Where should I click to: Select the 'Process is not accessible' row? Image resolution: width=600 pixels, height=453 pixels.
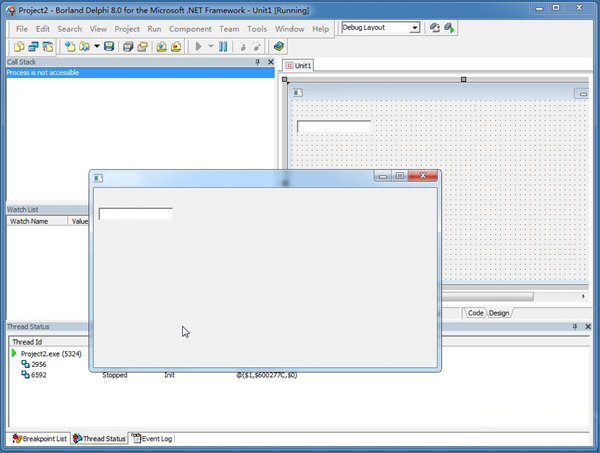(140, 73)
